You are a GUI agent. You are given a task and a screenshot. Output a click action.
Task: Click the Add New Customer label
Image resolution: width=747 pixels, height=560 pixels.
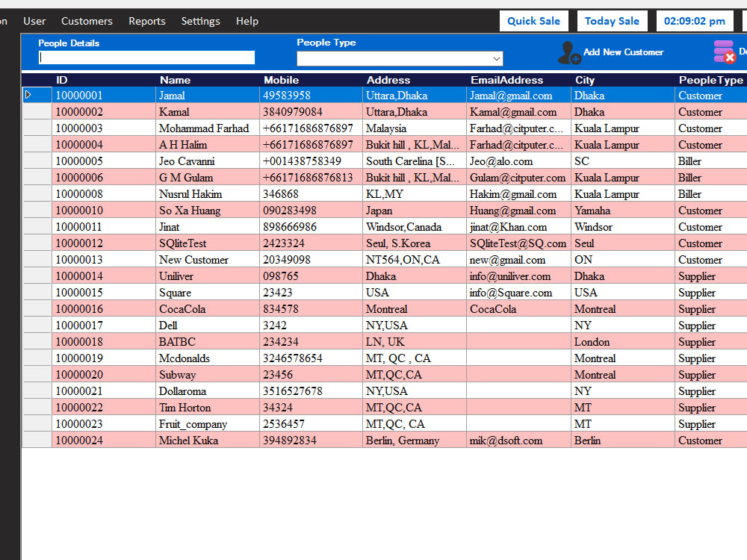pos(623,52)
